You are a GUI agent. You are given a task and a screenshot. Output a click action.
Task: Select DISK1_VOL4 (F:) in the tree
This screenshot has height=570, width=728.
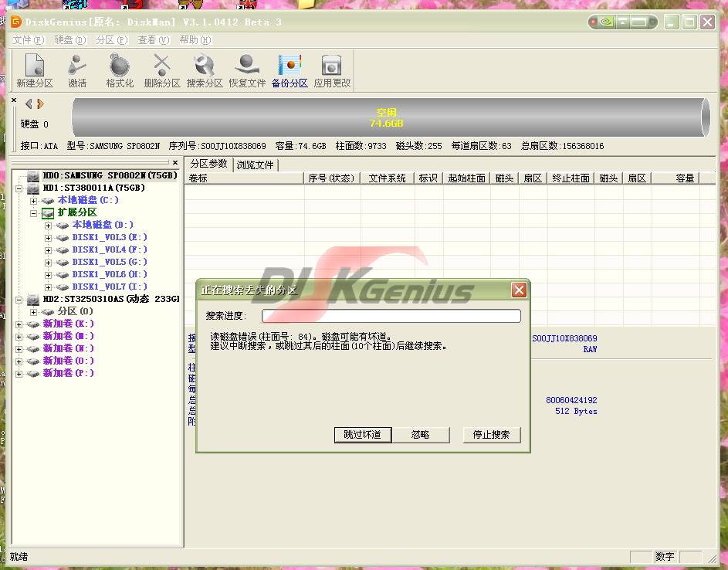pyautogui.click(x=109, y=250)
